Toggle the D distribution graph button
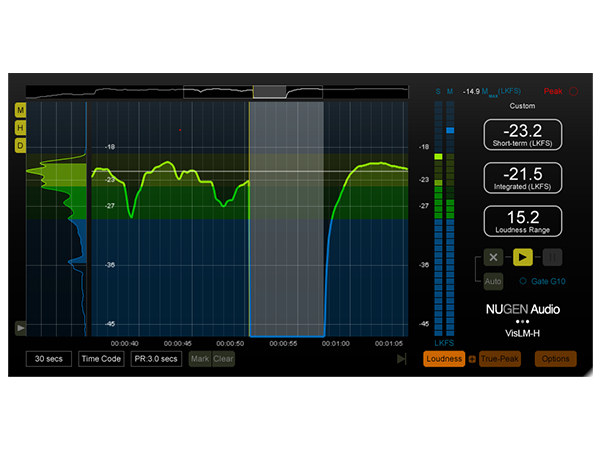 coord(20,145)
